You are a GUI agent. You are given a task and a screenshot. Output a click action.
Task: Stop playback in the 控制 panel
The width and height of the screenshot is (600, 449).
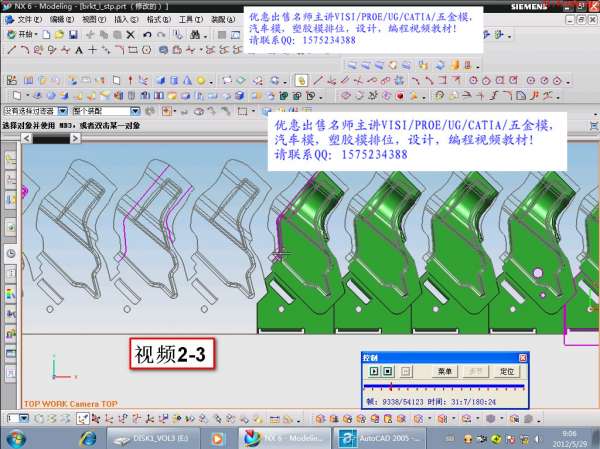(388, 371)
